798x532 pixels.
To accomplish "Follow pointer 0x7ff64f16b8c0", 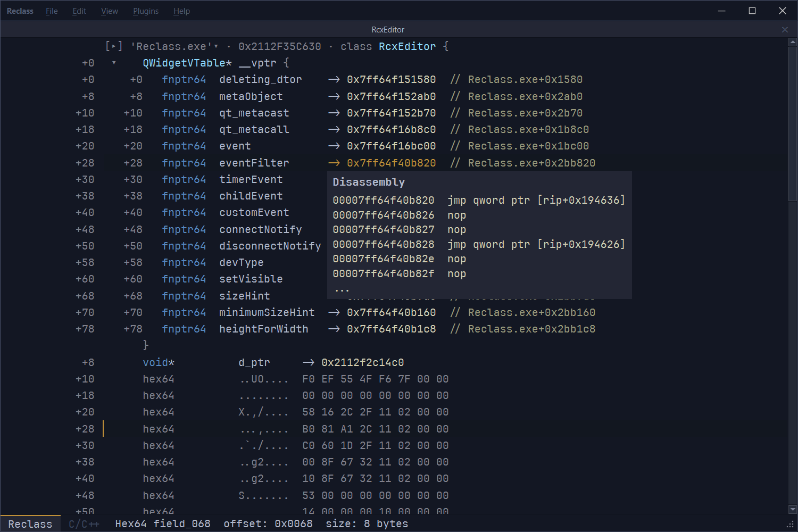I will pos(391,130).
